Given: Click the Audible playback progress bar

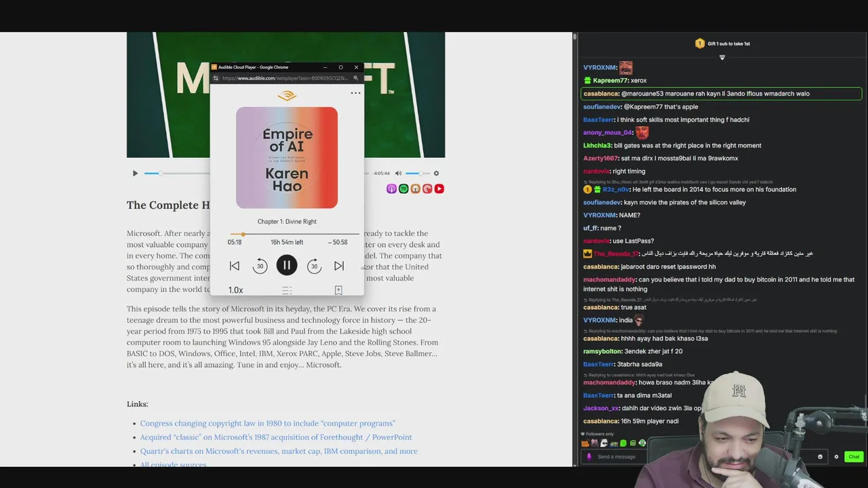Looking at the screenshot, I should coord(294,234).
